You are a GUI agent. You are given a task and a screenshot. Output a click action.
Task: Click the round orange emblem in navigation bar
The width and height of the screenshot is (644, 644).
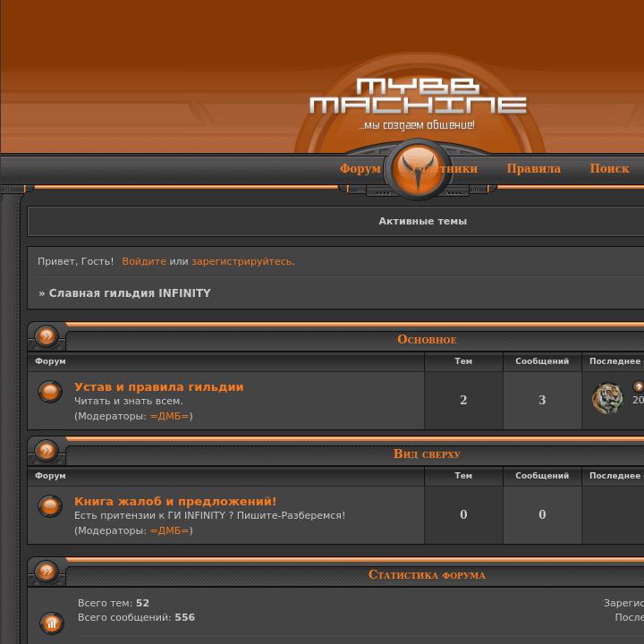point(418,169)
